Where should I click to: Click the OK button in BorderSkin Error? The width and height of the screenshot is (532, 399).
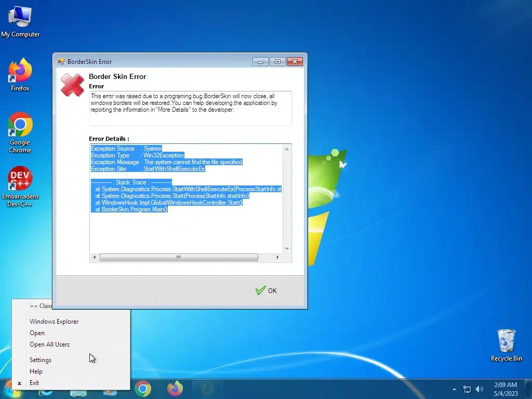(266, 290)
